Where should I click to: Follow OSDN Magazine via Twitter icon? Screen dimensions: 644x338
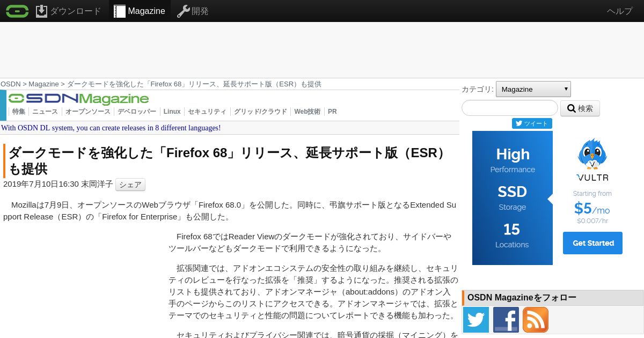(x=476, y=320)
